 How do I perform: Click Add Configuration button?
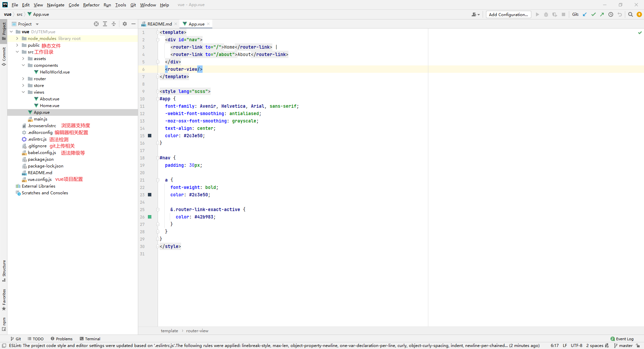tap(508, 14)
